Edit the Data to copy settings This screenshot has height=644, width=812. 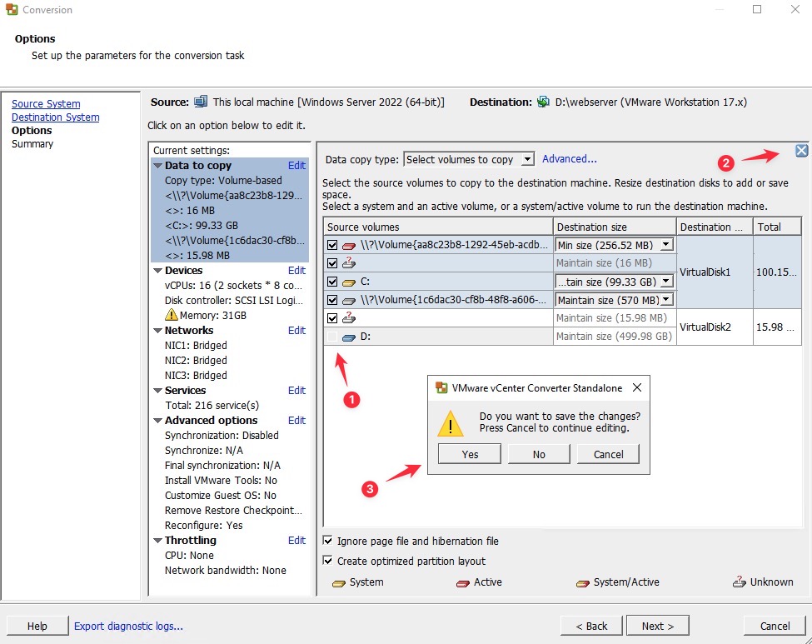point(296,165)
